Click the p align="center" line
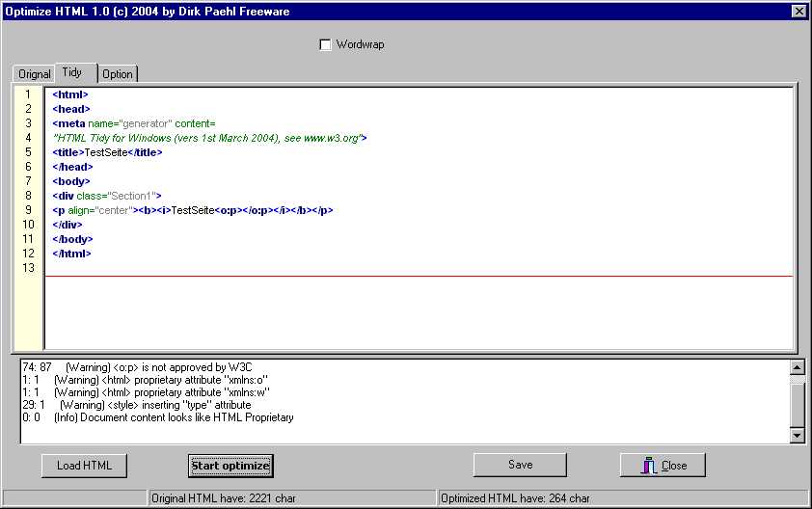The width and height of the screenshot is (812, 509). click(x=193, y=210)
